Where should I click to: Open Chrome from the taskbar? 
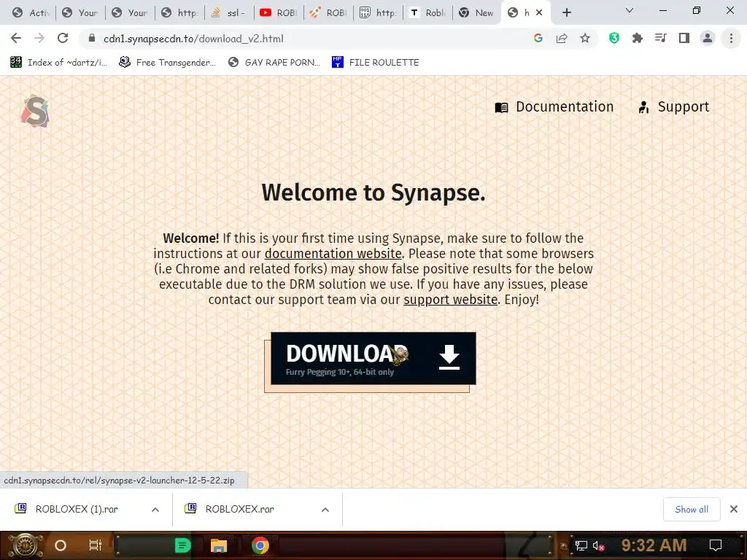point(260,545)
